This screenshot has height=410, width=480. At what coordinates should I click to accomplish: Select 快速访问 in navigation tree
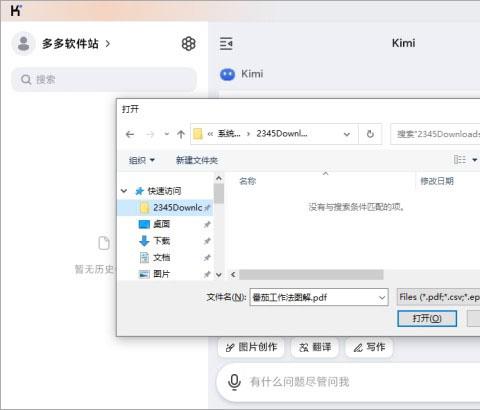(x=164, y=191)
